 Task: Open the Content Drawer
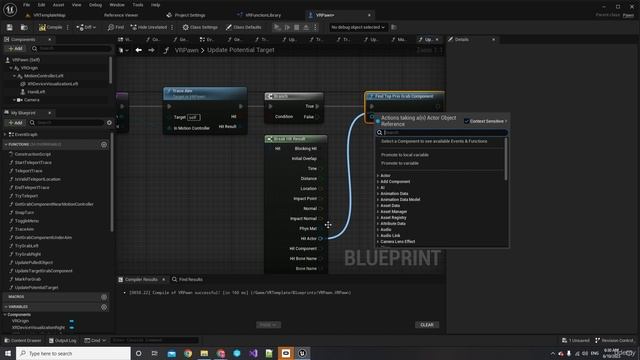[x=23, y=340]
